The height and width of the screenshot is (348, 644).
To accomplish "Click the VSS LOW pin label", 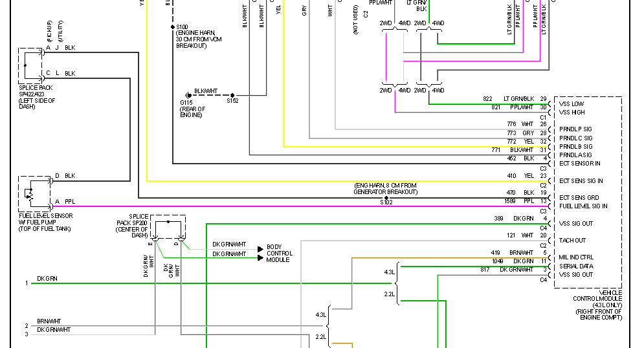I will point(572,104).
